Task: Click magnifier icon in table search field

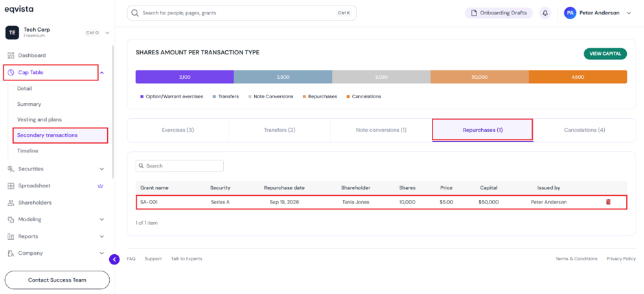Action: point(141,166)
